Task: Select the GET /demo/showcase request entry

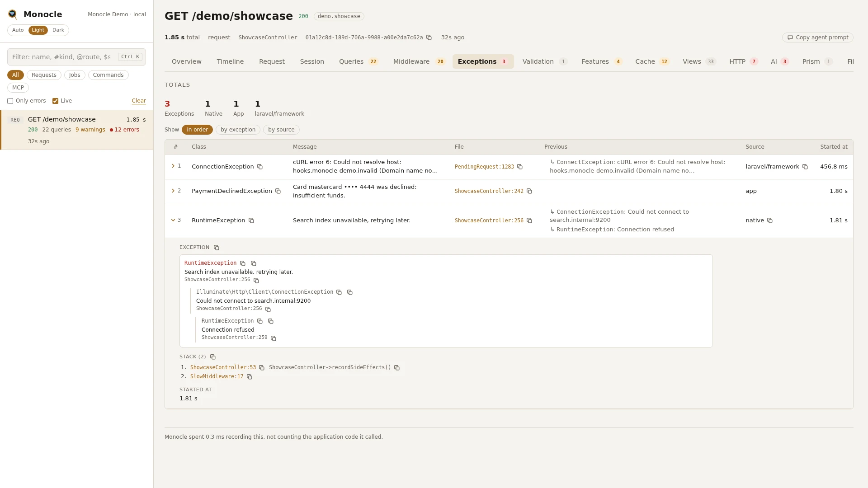Action: tap(77, 130)
